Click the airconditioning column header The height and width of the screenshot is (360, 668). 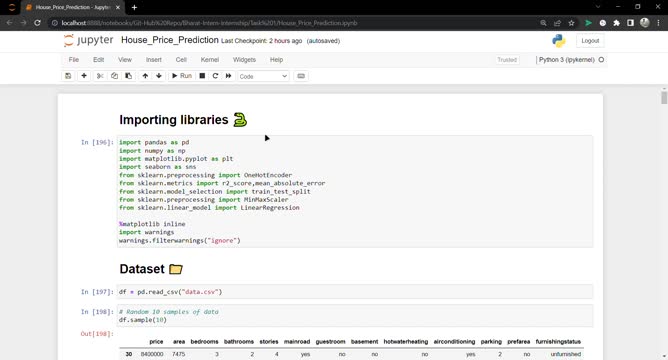(x=454, y=342)
